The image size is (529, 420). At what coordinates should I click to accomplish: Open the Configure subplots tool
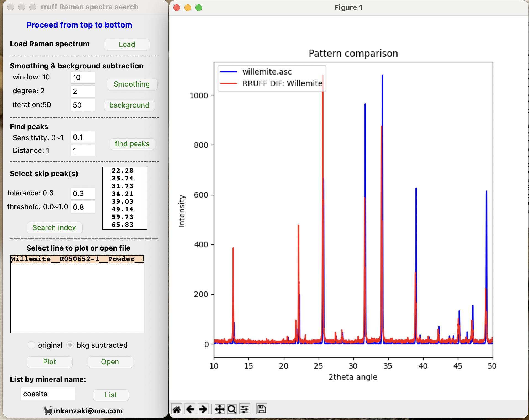point(245,409)
